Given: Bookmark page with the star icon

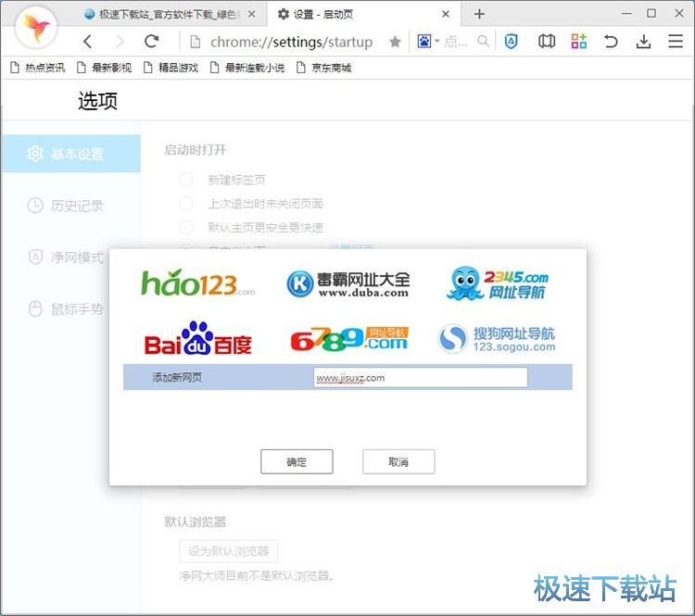Looking at the screenshot, I should coord(395,42).
